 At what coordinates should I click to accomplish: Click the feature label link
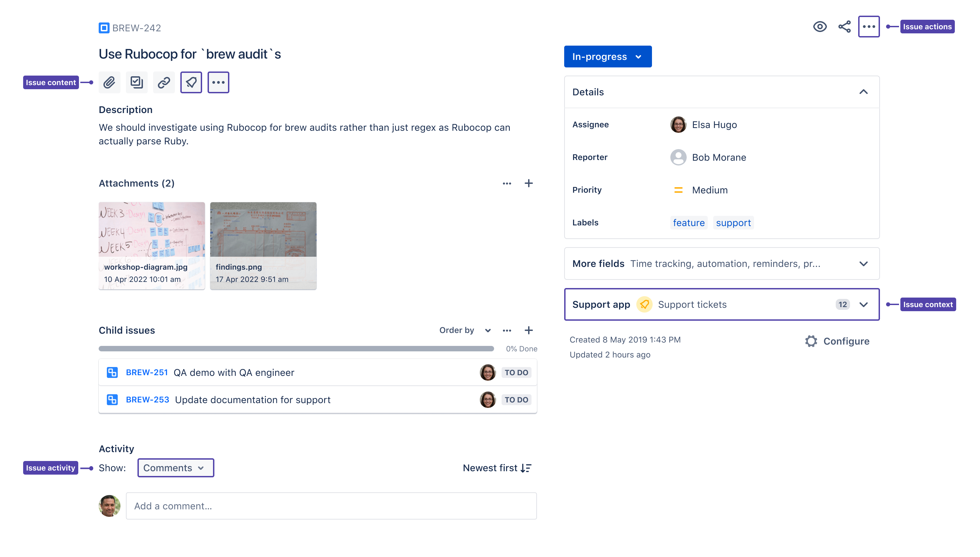click(x=689, y=222)
